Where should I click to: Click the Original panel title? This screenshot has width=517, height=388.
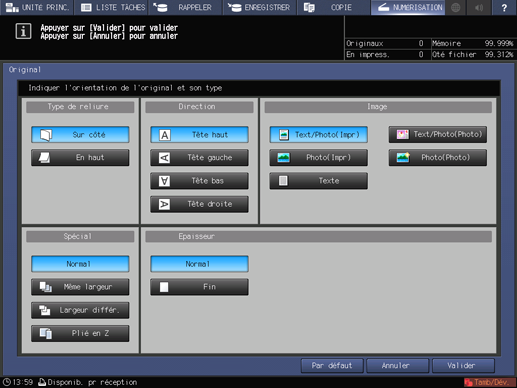tap(25, 70)
